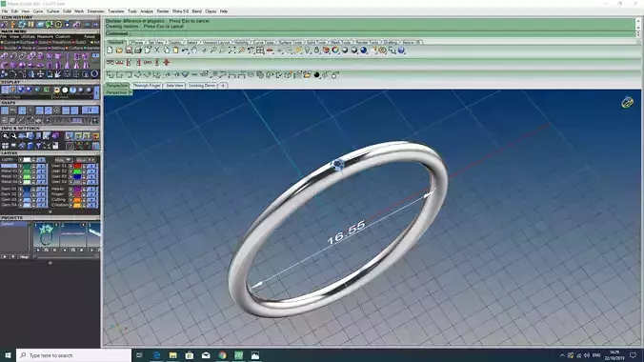Open the Transform menu in menu bar
Screen dimensions: 644x362
pos(116,11)
